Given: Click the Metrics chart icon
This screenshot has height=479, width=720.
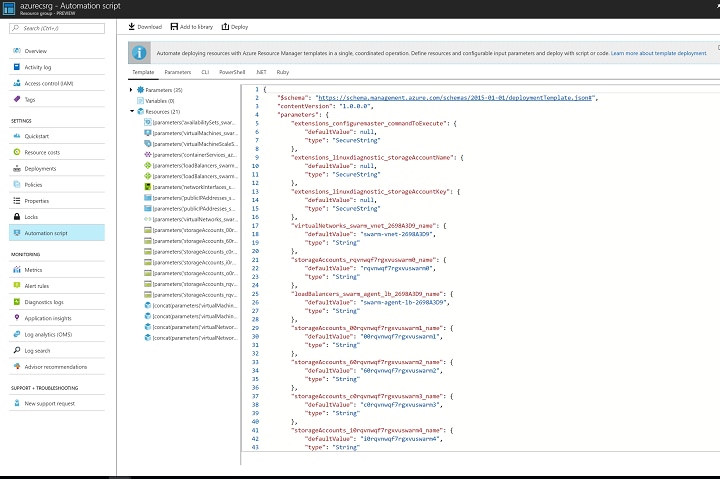Looking at the screenshot, I should click(17, 270).
